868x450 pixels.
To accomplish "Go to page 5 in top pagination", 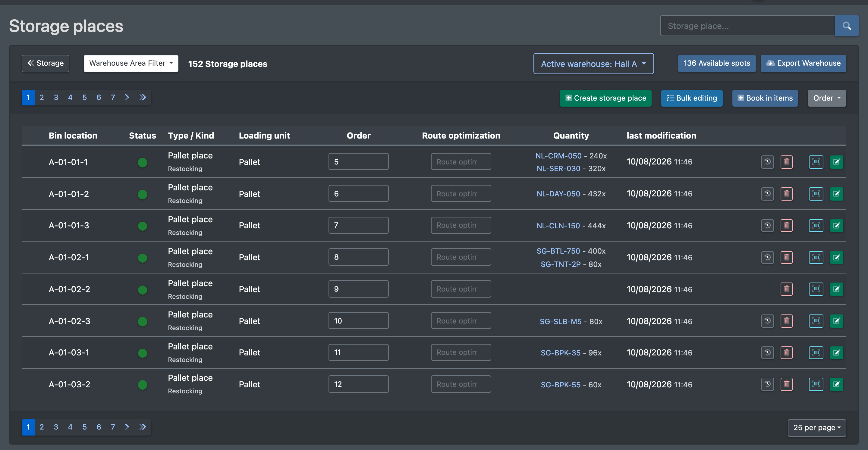I will click(x=85, y=98).
